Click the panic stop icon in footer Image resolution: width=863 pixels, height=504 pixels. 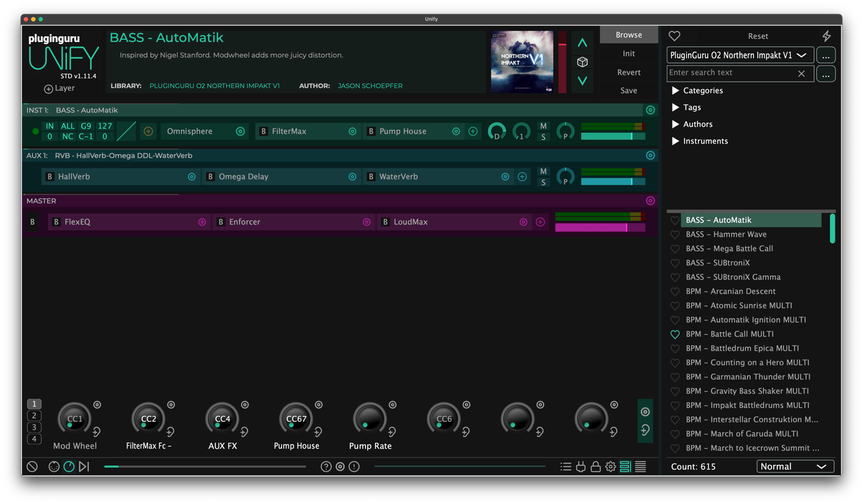[x=32, y=467]
